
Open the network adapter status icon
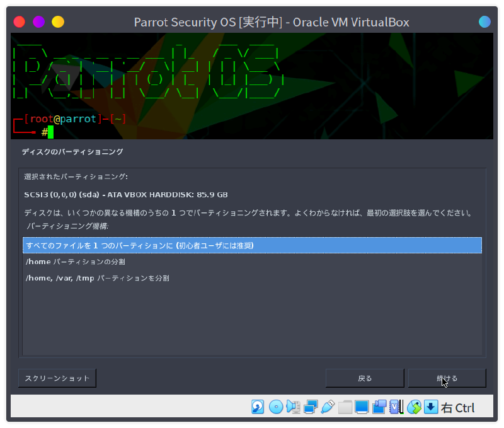(311, 407)
